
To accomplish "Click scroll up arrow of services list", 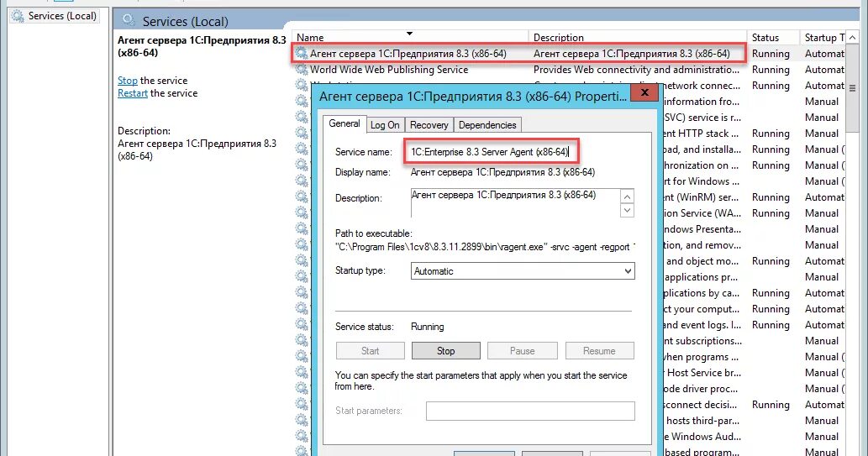I will [853, 38].
